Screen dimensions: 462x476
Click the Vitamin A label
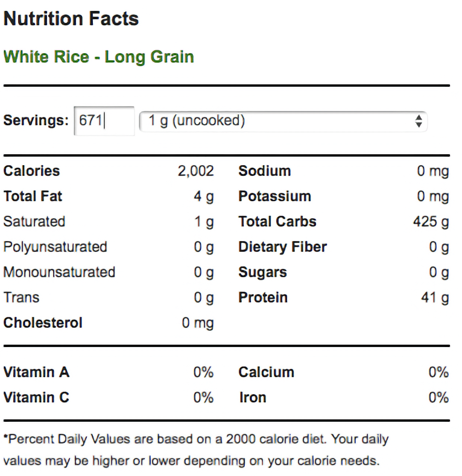point(36,372)
